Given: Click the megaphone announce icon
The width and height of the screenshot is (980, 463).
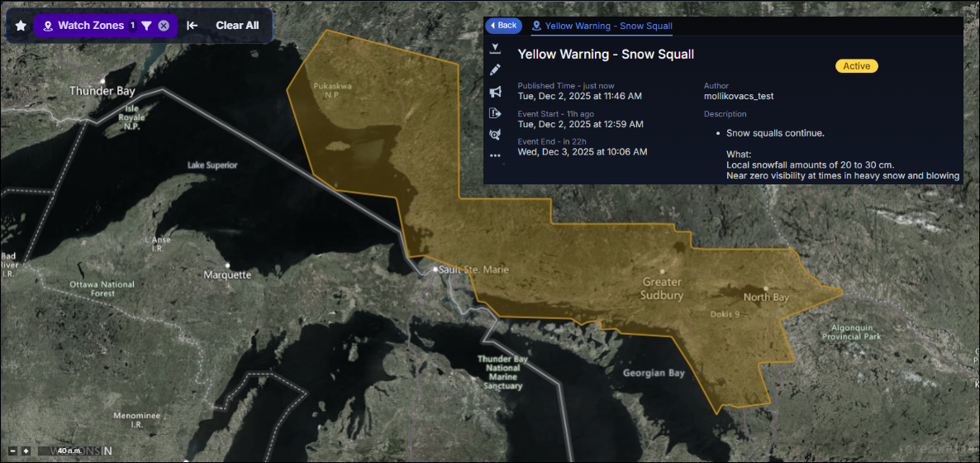Looking at the screenshot, I should [x=495, y=92].
